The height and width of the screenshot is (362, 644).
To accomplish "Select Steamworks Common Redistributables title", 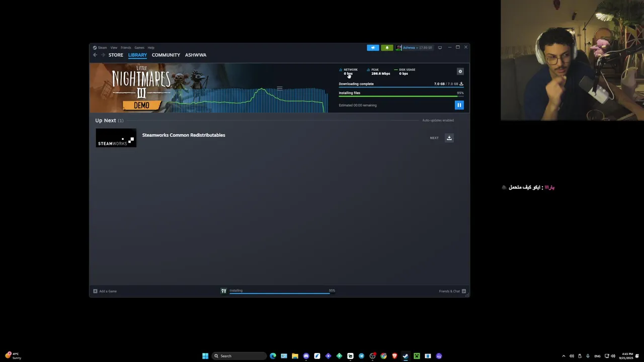I will pyautogui.click(x=184, y=135).
